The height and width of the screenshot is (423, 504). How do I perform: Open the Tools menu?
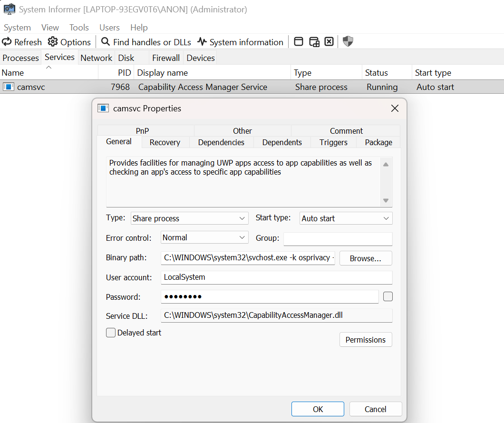tap(79, 28)
